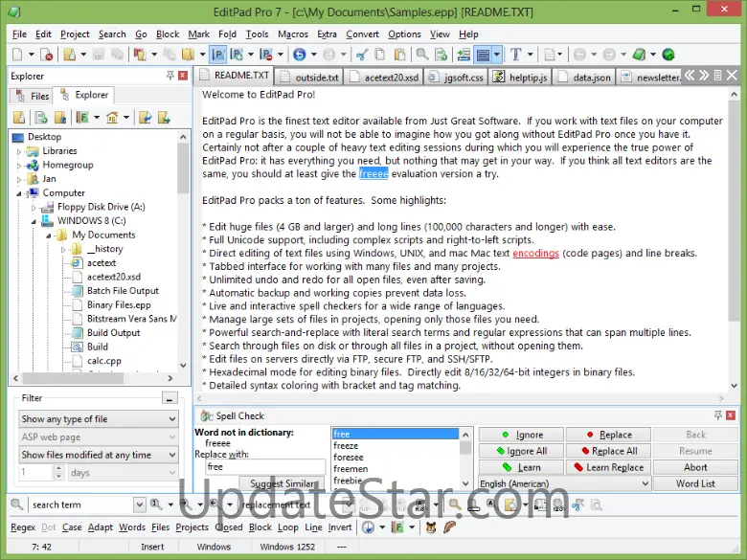Click the Explorer tree horizontal scrollbar
Viewport: 747px width, 560px height.
click(x=94, y=378)
